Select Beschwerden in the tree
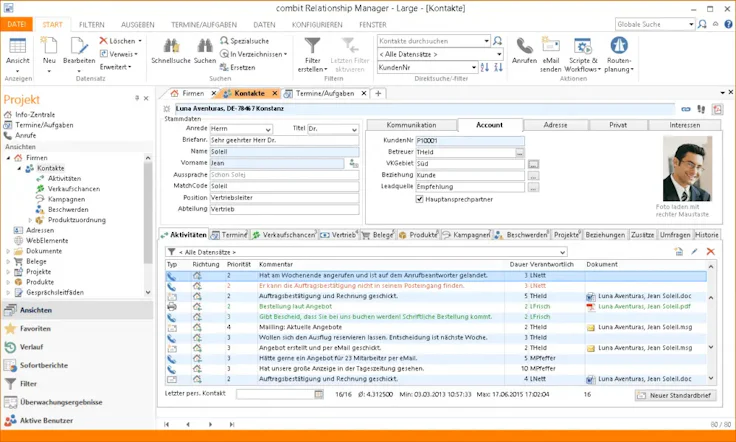Image resolution: width=736 pixels, height=442 pixels. [68, 209]
